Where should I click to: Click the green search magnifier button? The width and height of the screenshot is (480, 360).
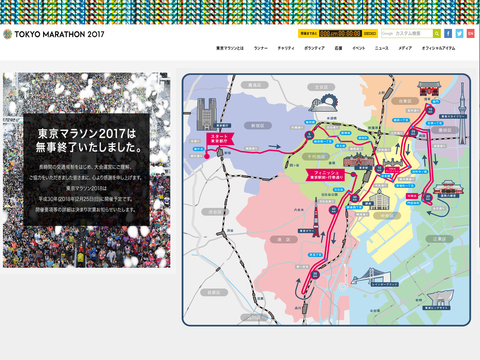click(437, 33)
